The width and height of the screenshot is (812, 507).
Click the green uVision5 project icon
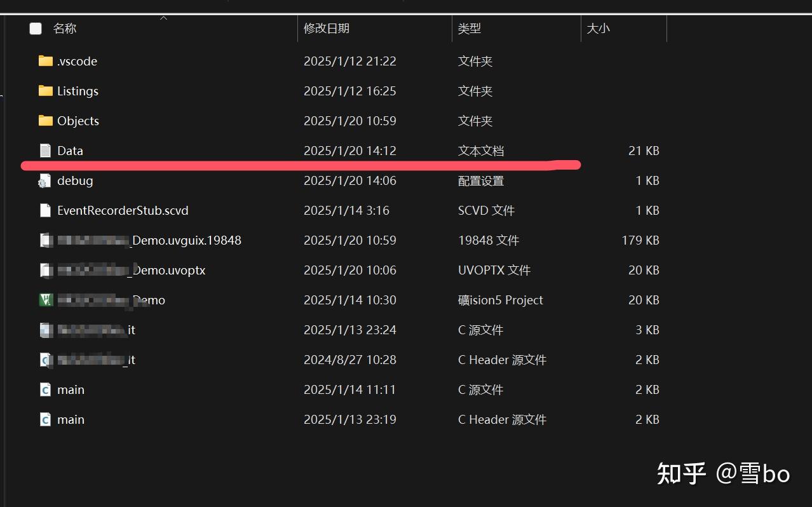click(45, 300)
